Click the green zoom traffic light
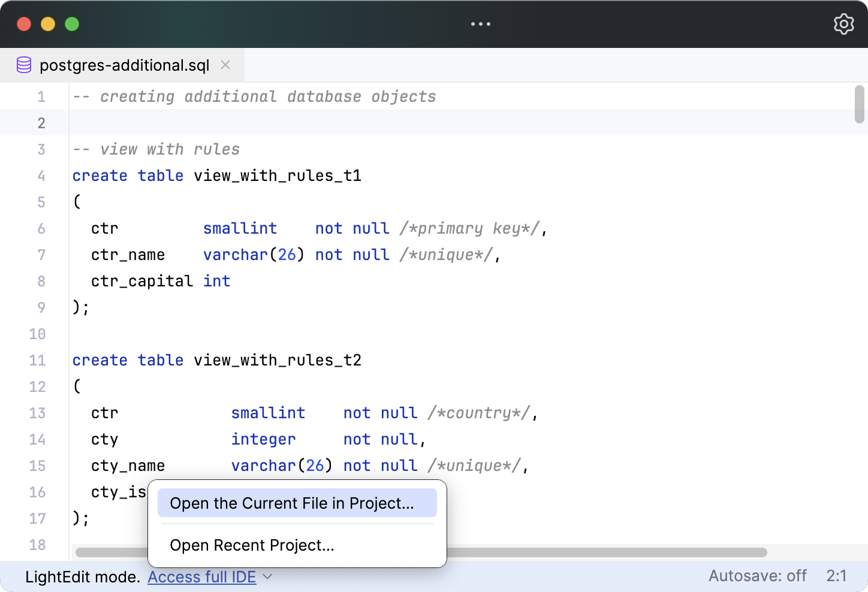Image resolution: width=868 pixels, height=592 pixels. click(71, 24)
